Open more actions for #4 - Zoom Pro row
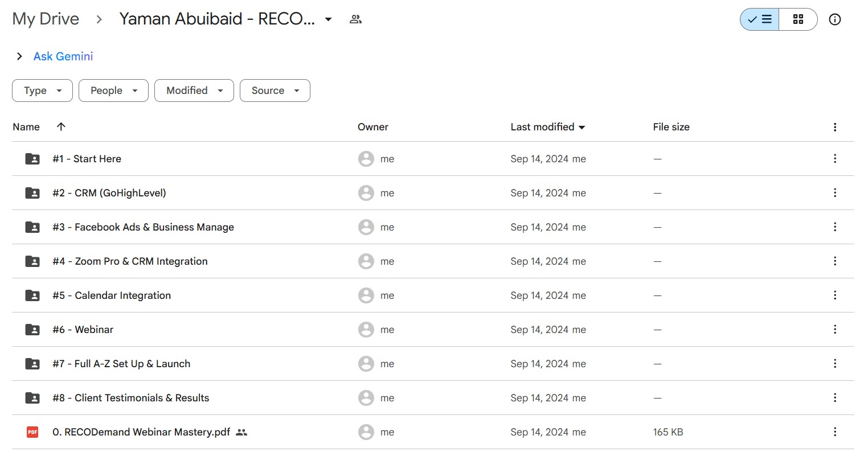The image size is (868, 452). [x=835, y=261]
